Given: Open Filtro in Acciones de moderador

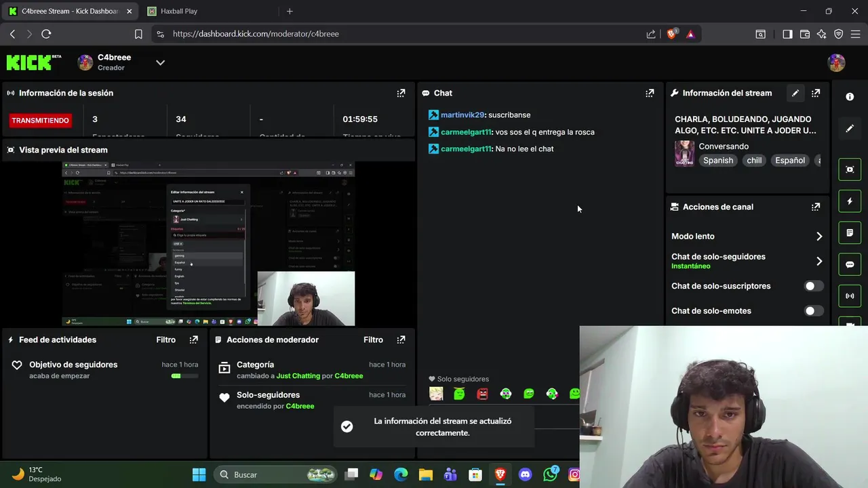Looking at the screenshot, I should (374, 340).
